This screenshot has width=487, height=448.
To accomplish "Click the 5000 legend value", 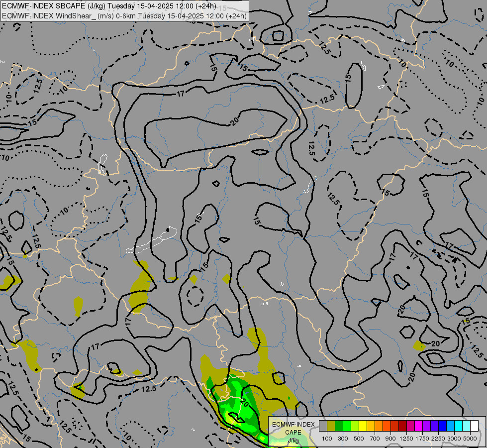I will pyautogui.click(x=470, y=439).
